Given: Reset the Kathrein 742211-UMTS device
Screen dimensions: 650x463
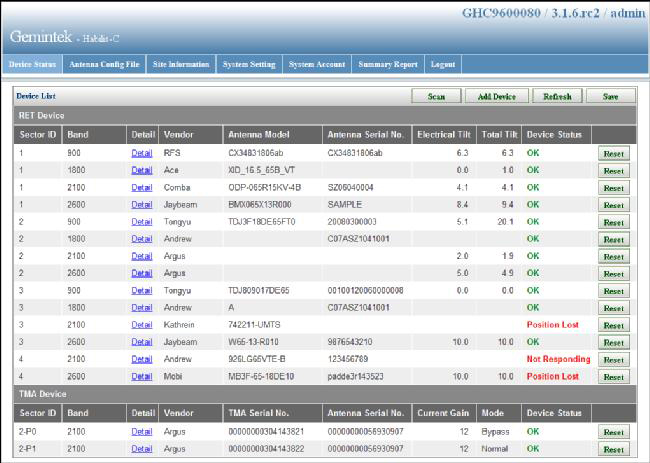Looking at the screenshot, I should (614, 326).
